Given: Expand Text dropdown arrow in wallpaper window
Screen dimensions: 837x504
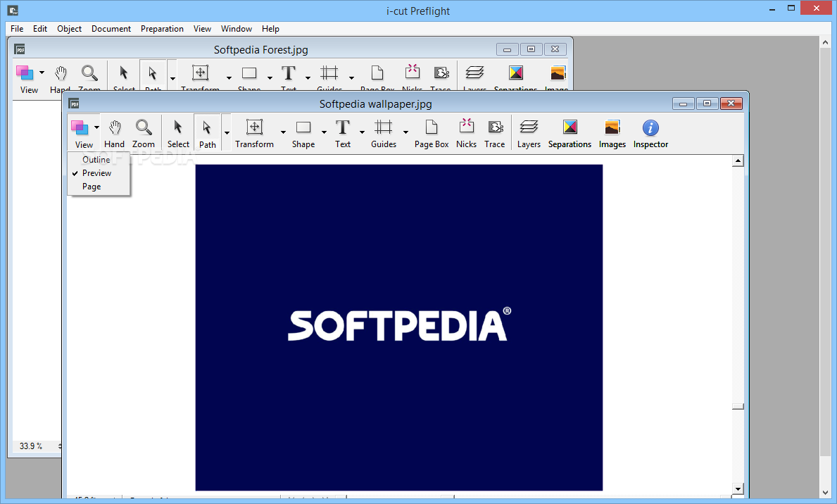Looking at the screenshot, I should pyautogui.click(x=362, y=132).
